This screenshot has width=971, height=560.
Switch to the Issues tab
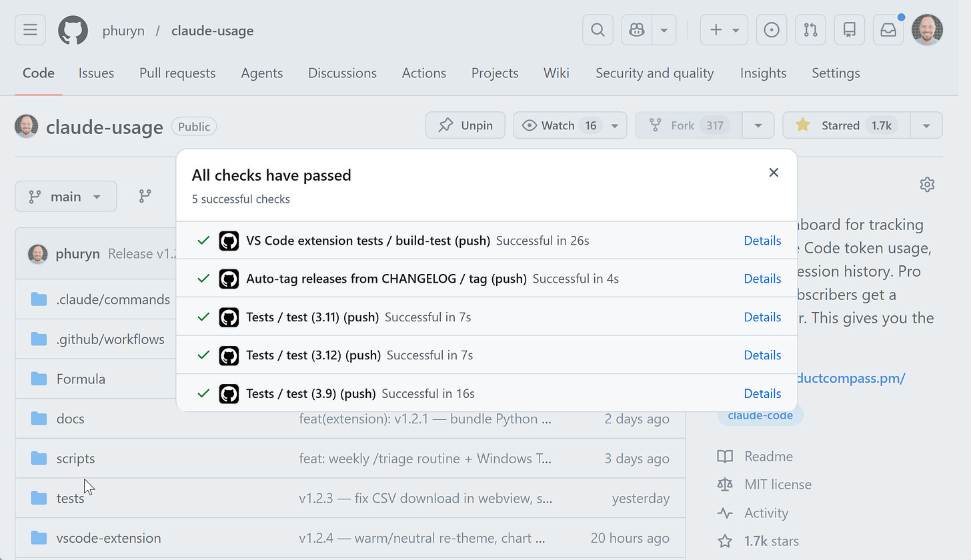[x=96, y=73]
